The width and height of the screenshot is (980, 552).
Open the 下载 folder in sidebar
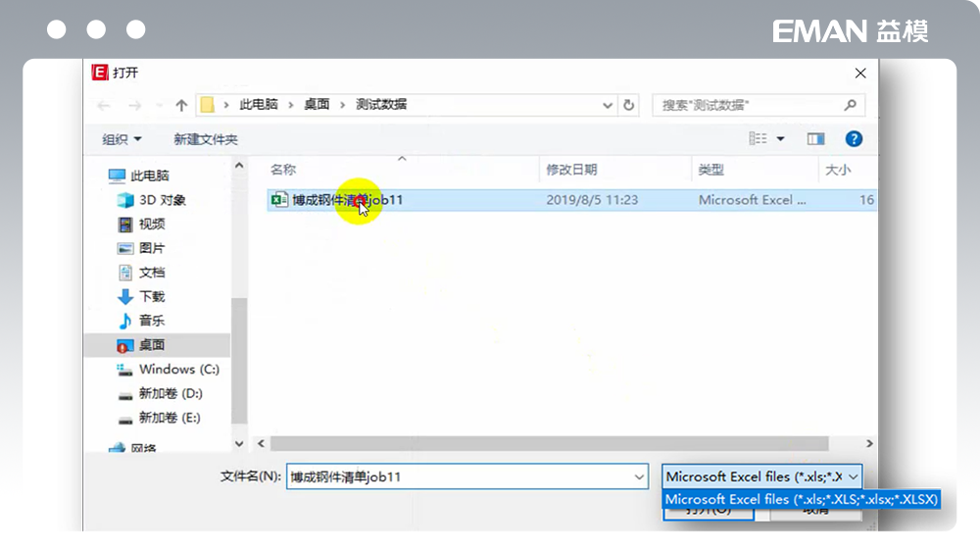tap(151, 296)
